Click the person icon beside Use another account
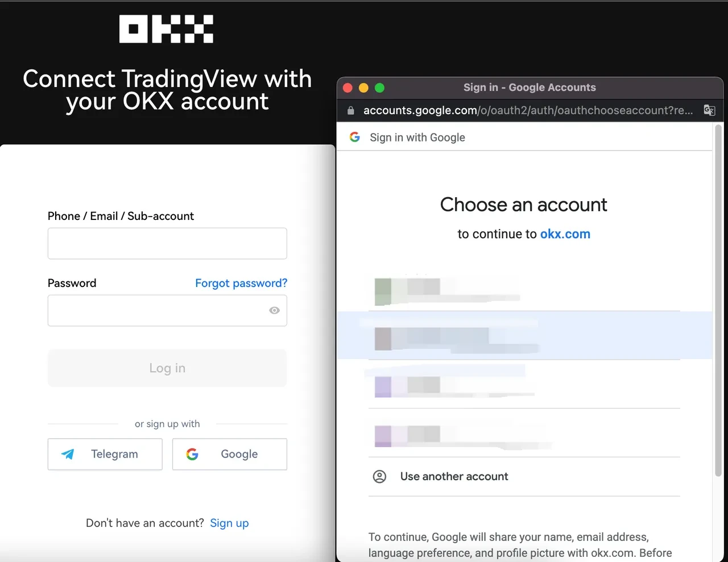Screen dimensions: 728x562 click(379, 477)
